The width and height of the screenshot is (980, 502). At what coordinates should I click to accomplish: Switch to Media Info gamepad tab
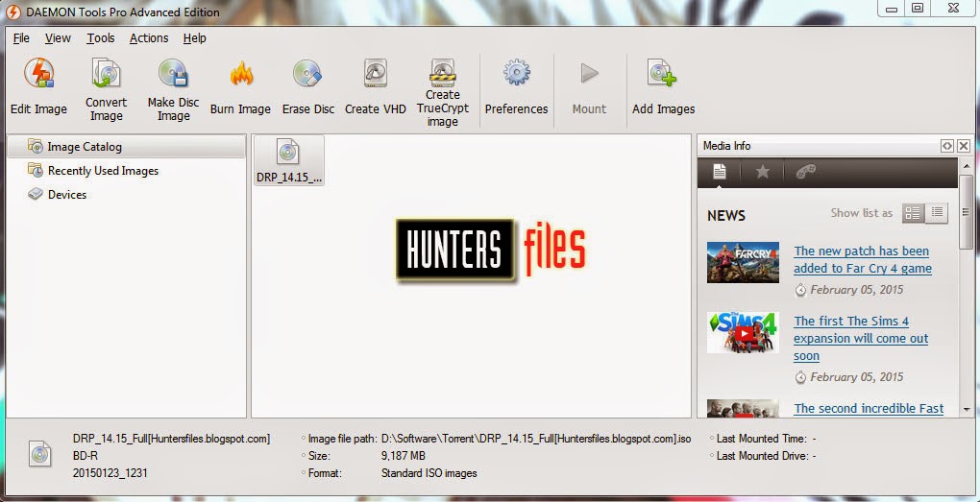pos(806,172)
